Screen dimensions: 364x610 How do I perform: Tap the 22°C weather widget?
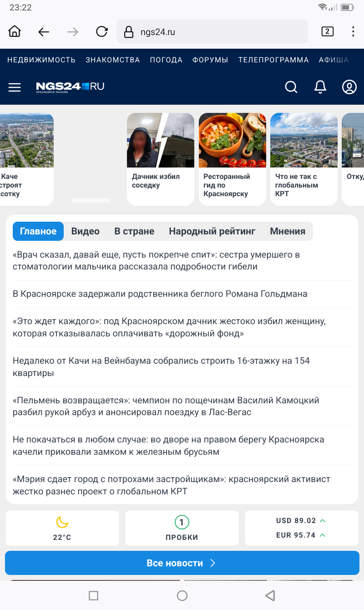pos(62,528)
